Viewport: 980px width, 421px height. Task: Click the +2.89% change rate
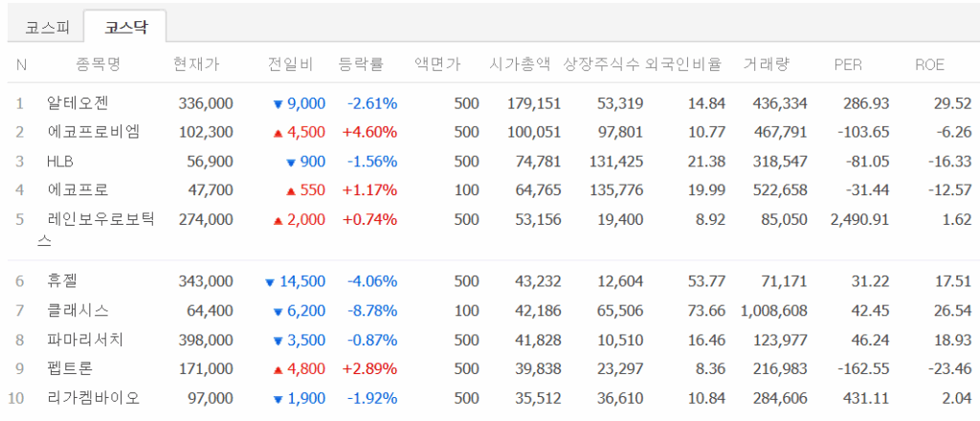pos(370,369)
